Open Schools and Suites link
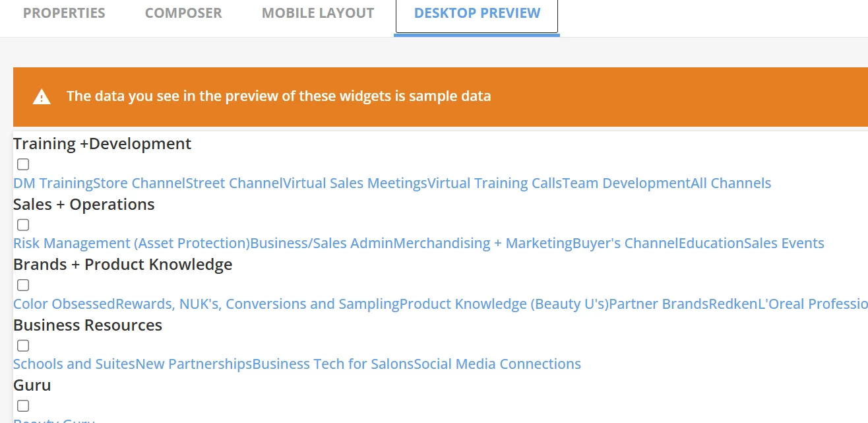Viewport: 868px width, 423px height. (x=74, y=364)
